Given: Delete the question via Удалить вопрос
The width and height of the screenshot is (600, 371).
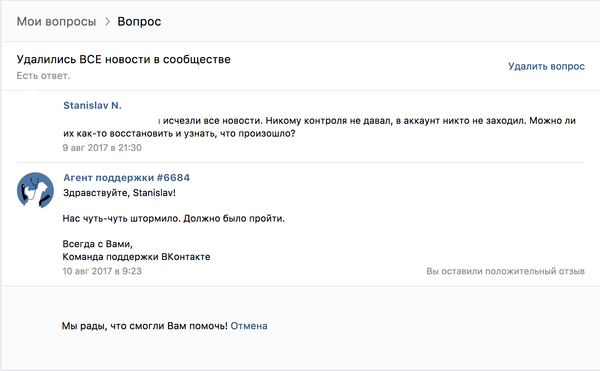Looking at the screenshot, I should (x=546, y=66).
